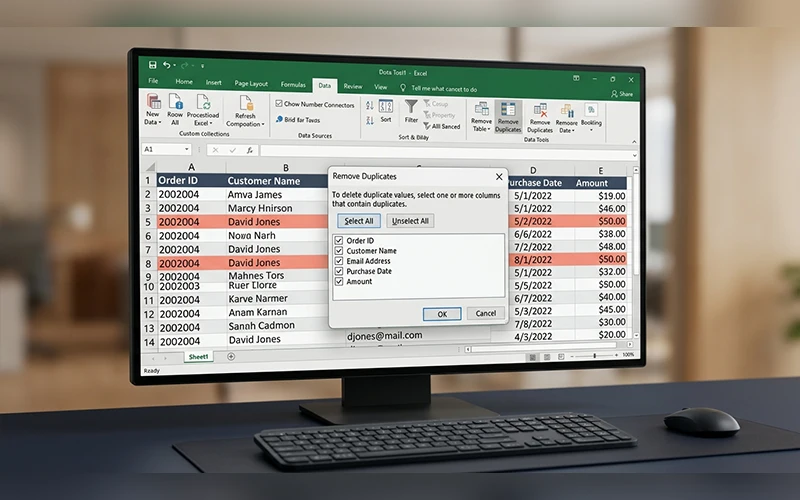Image resolution: width=800 pixels, height=500 pixels.
Task: Click the sort ascending A-Z icon
Action: click(369, 106)
